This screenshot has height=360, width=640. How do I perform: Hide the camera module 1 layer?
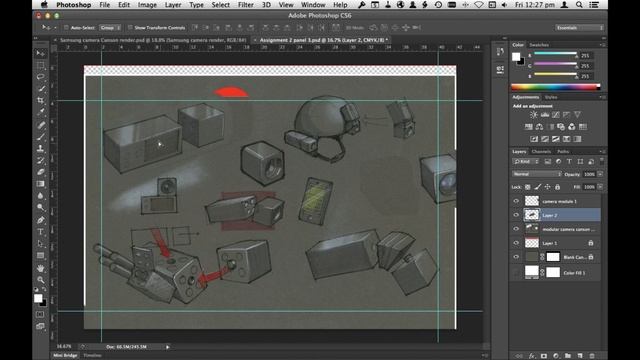[516, 201]
